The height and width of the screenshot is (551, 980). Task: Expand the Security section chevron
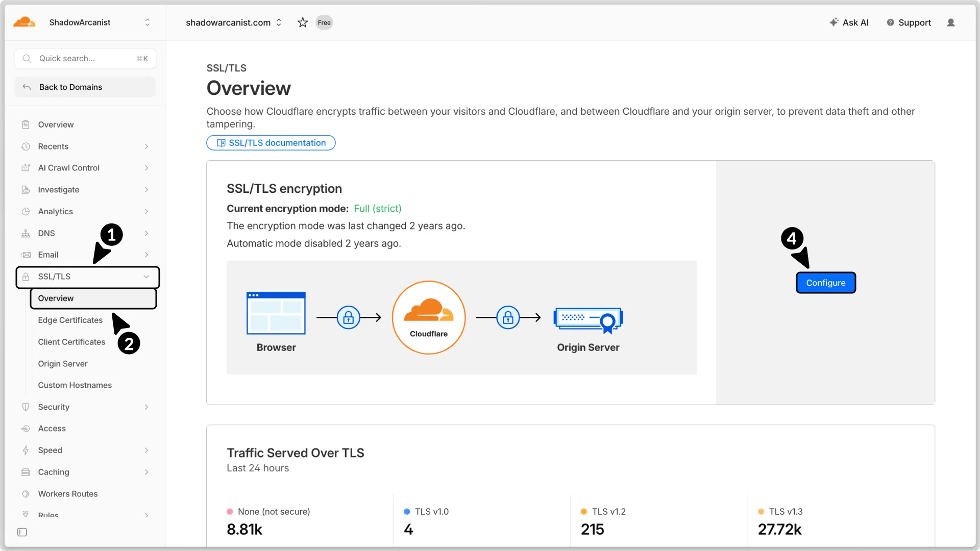(x=146, y=407)
